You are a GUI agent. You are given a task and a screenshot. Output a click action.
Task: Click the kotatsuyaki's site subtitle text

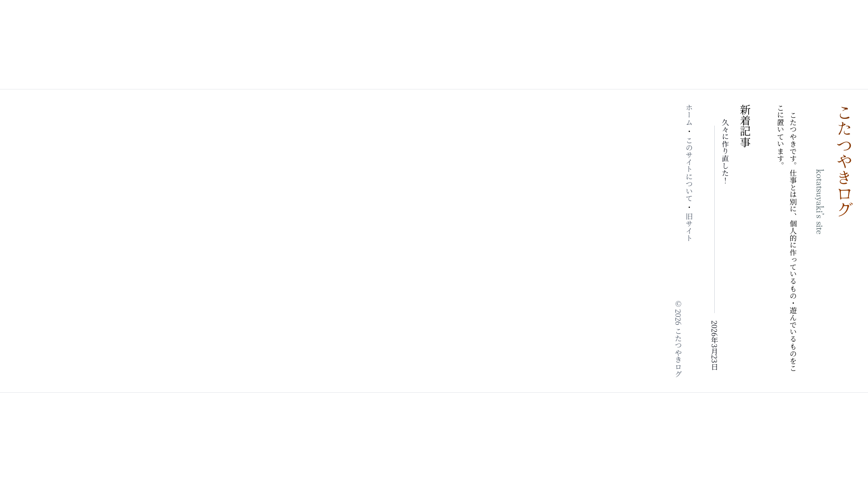click(x=819, y=202)
